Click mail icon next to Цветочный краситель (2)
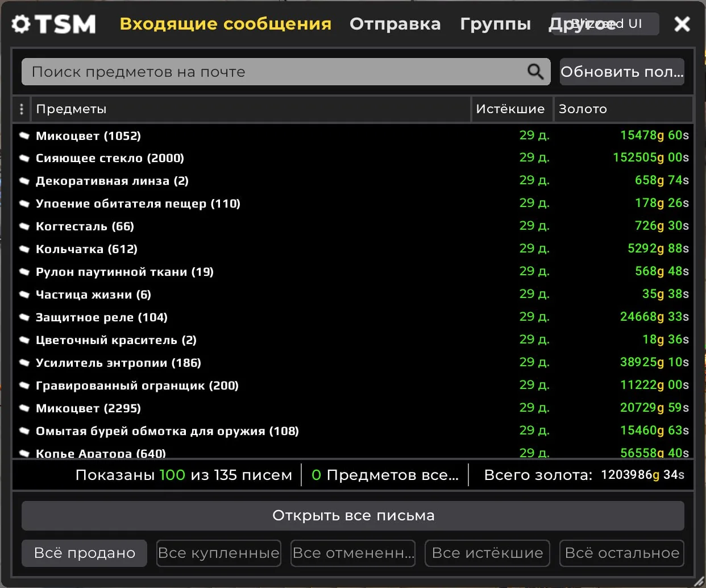Screen dimensions: 706x588 (x=24, y=340)
